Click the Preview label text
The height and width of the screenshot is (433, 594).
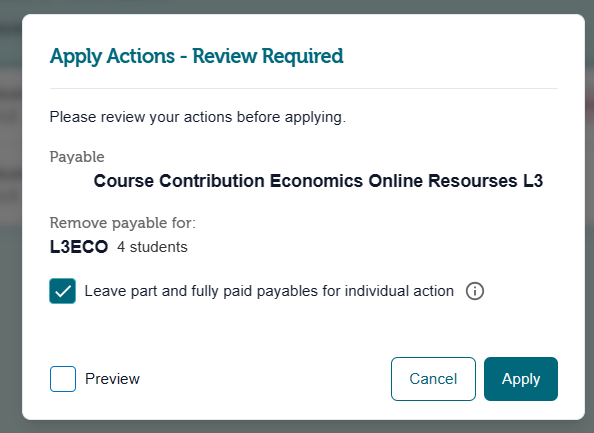click(x=112, y=379)
